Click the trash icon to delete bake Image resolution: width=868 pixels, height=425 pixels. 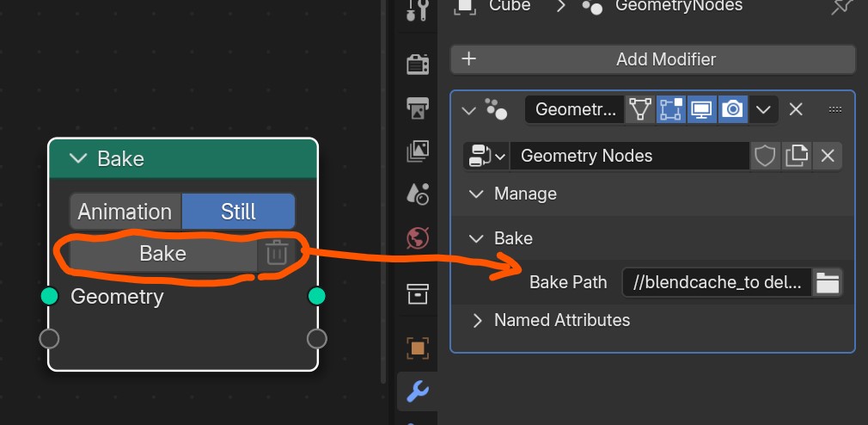[x=276, y=254]
